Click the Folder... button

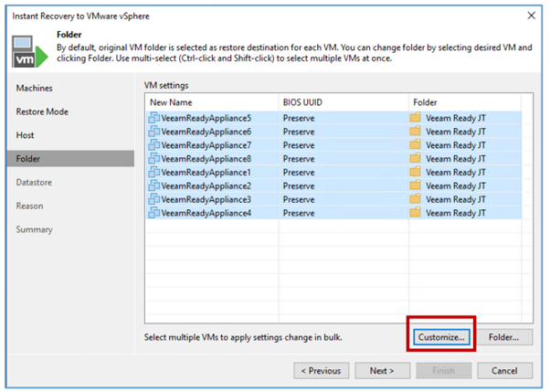coord(503,337)
